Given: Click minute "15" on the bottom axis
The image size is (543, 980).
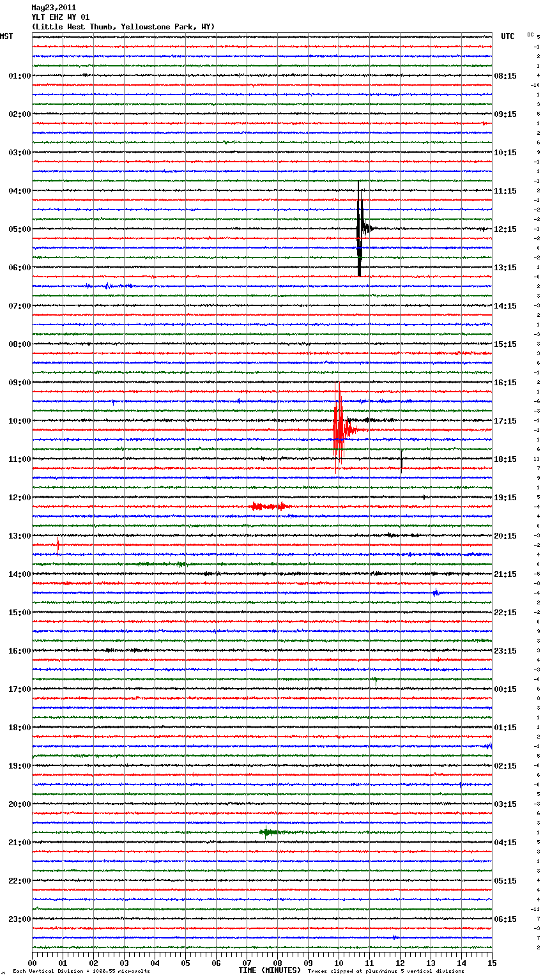Looking at the screenshot, I should [x=491, y=963].
